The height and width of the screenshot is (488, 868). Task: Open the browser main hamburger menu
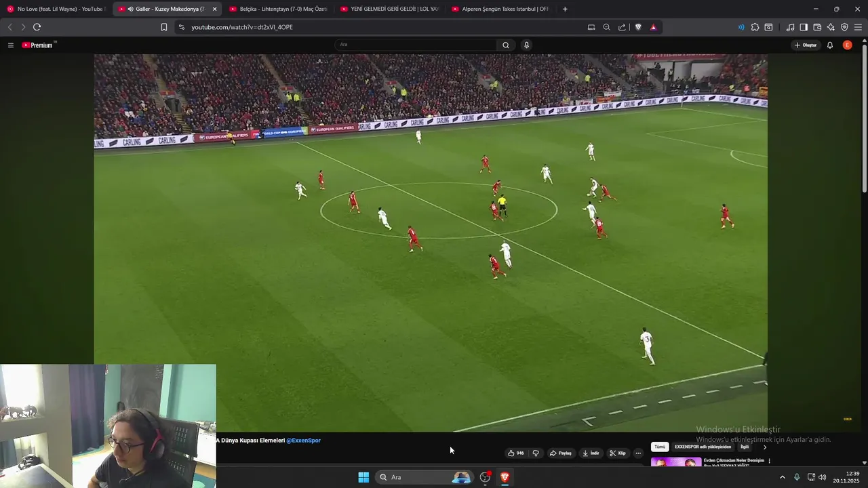click(858, 27)
